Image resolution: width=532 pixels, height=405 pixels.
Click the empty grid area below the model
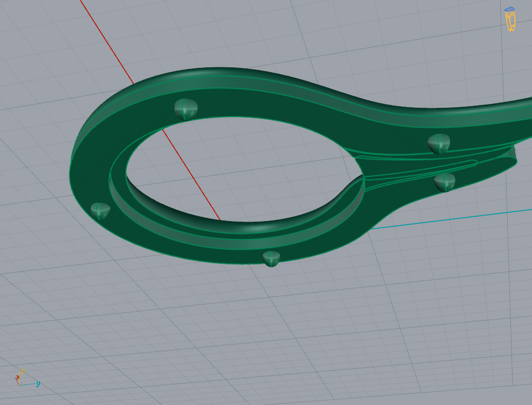[270, 334]
